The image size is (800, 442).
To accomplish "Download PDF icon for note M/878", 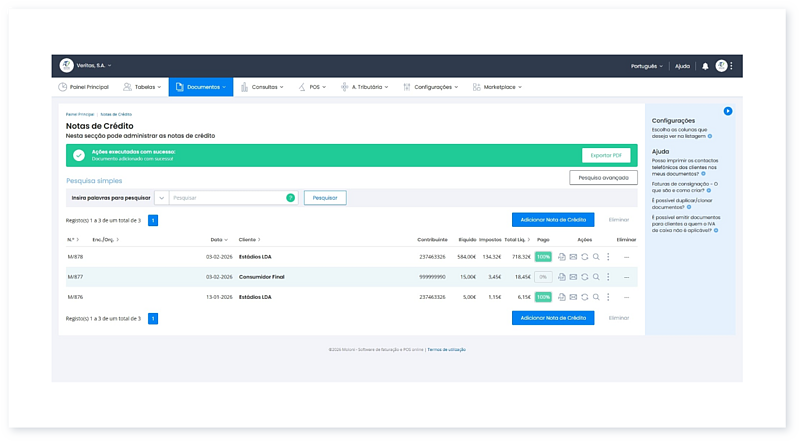I will pos(562,257).
